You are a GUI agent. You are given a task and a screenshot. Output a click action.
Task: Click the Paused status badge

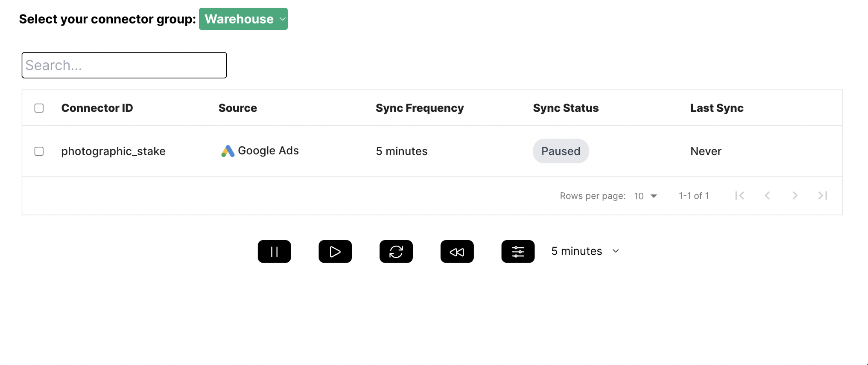(x=560, y=151)
